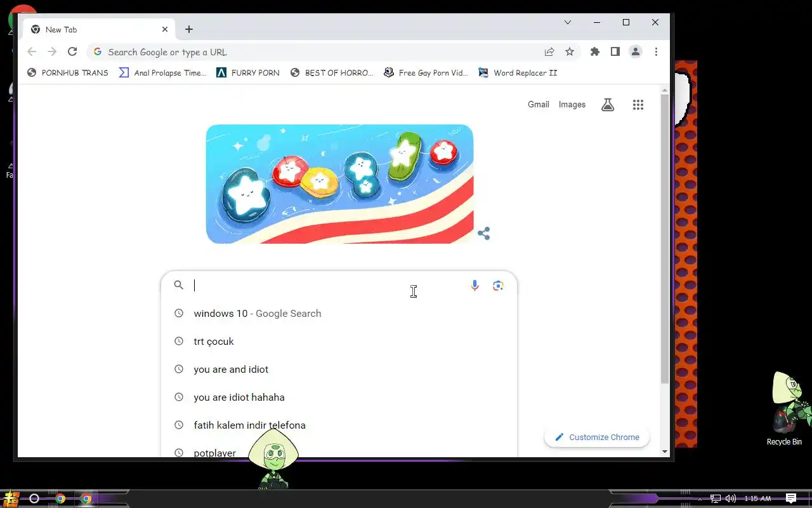Choose the "potplayer" suggestion
The image size is (812, 508).
pos(339,449)
